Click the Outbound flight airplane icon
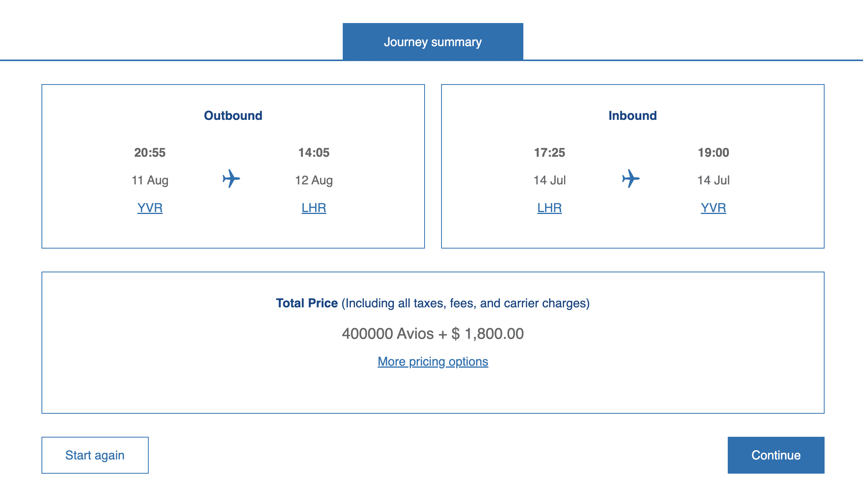 click(x=231, y=179)
